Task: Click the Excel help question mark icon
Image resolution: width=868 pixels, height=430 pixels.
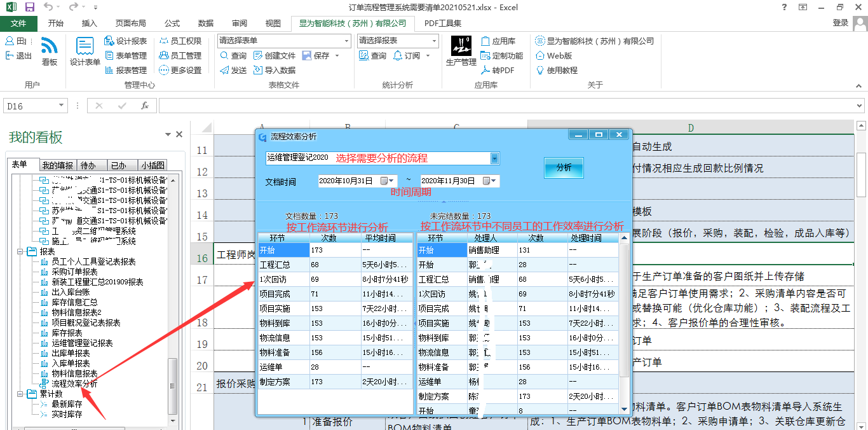Action: point(784,7)
